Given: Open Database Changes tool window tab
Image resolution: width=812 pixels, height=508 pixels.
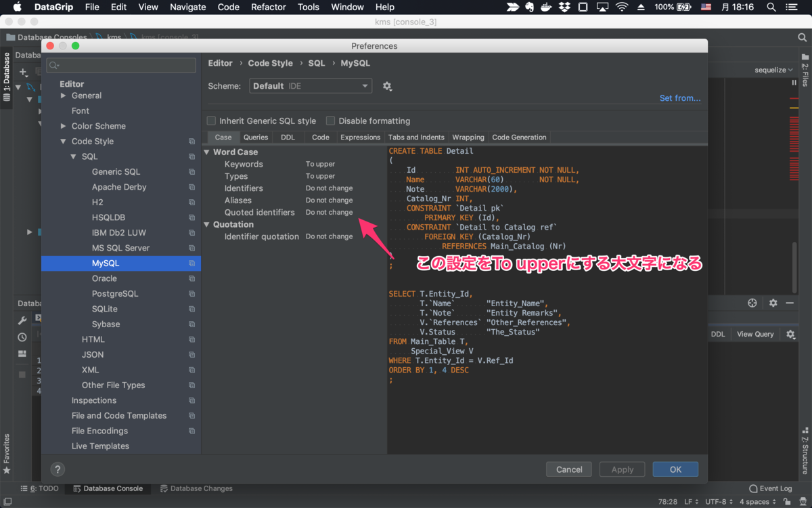Looking at the screenshot, I should coord(196,488).
